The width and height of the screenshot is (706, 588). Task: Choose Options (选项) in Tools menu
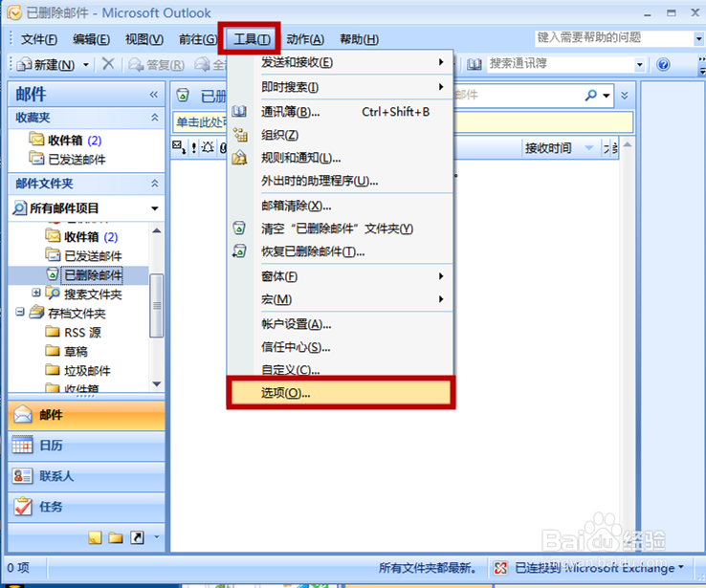point(341,393)
